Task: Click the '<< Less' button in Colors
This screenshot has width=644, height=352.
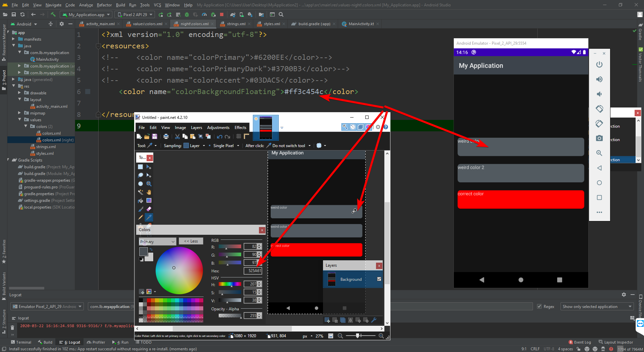Action: point(191,241)
